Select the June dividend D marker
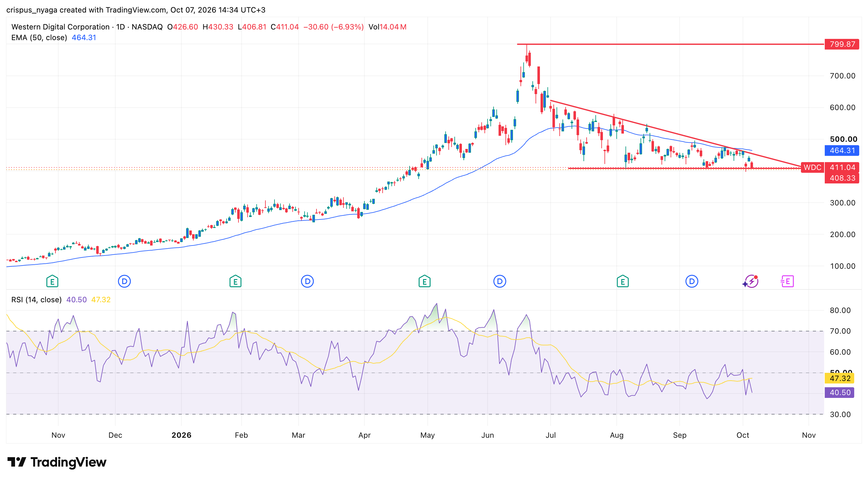This screenshot has height=481, width=868. pyautogui.click(x=500, y=281)
